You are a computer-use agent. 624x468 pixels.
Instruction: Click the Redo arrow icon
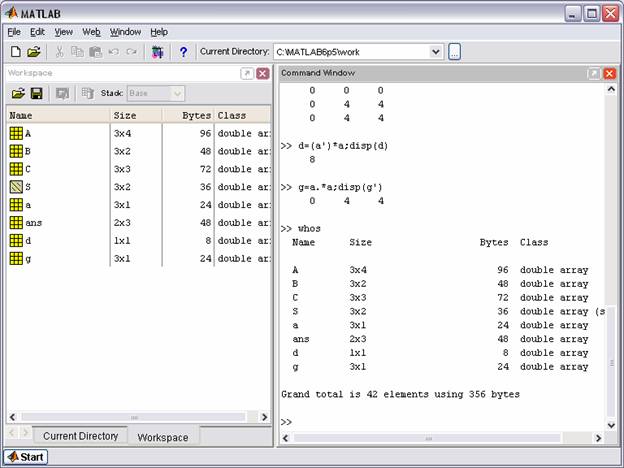point(131,52)
